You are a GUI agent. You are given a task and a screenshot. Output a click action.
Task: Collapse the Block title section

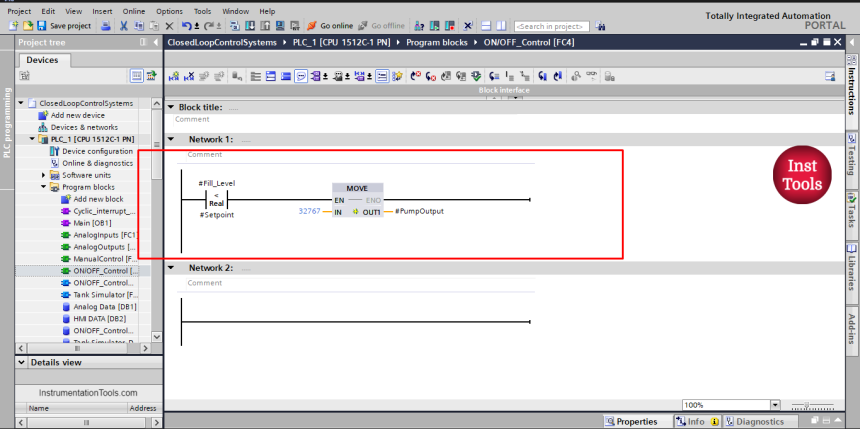(x=171, y=107)
